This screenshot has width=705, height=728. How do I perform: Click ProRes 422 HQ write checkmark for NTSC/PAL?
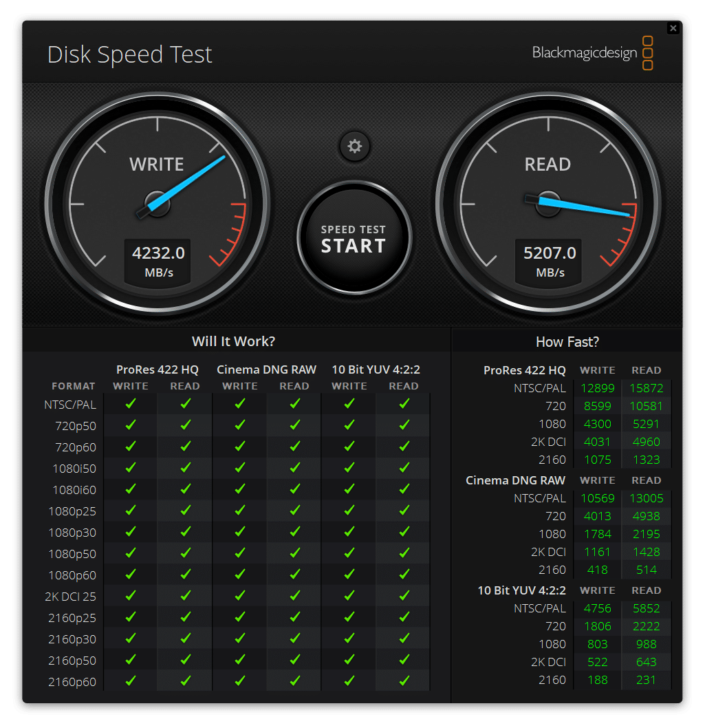tap(131, 403)
